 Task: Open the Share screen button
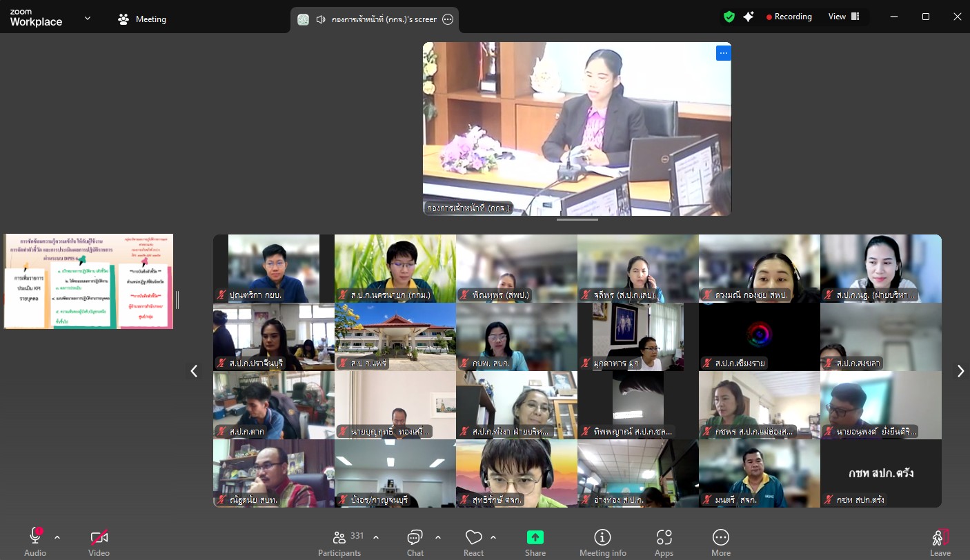click(535, 542)
